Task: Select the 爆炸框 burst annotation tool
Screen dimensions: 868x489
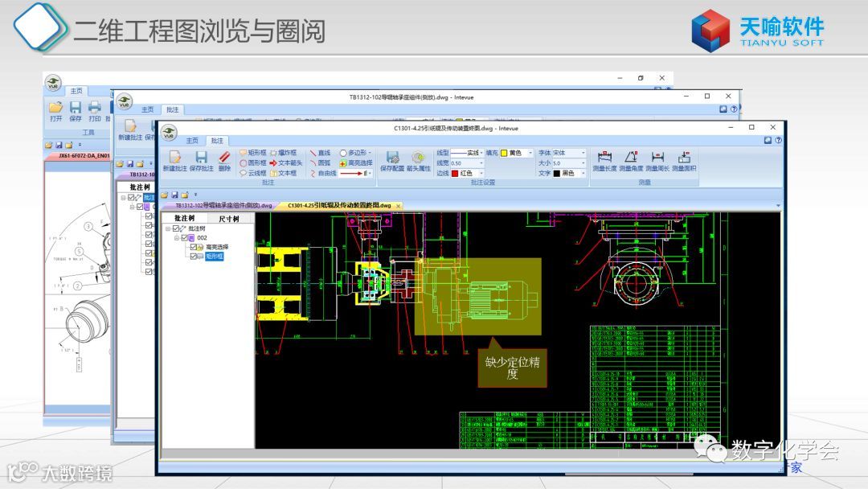Action: coord(284,153)
